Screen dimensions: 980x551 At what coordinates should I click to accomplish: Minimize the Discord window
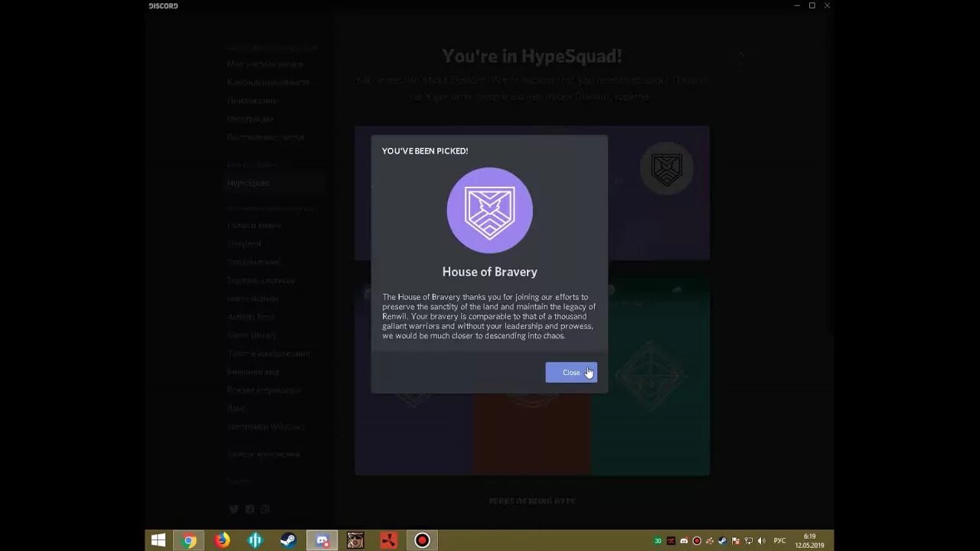[x=797, y=5]
